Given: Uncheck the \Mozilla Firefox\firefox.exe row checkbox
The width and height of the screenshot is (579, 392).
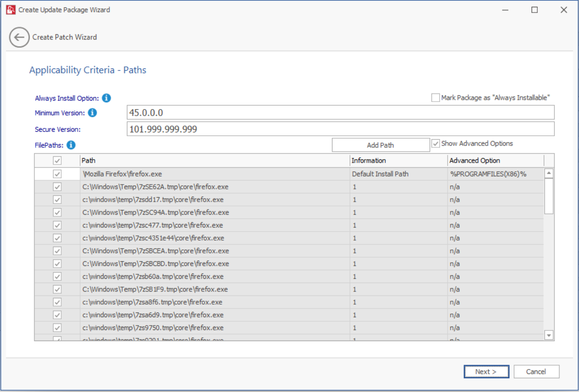Looking at the screenshot, I should [57, 174].
